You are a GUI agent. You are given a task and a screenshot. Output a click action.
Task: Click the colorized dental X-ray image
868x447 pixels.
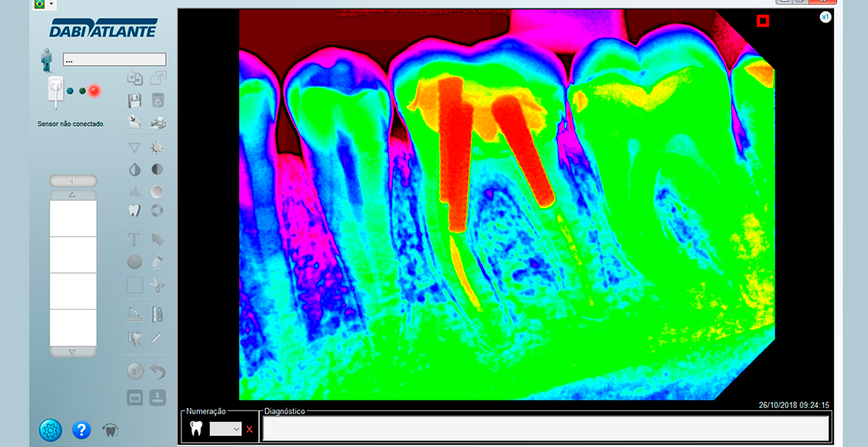[x=506, y=205]
